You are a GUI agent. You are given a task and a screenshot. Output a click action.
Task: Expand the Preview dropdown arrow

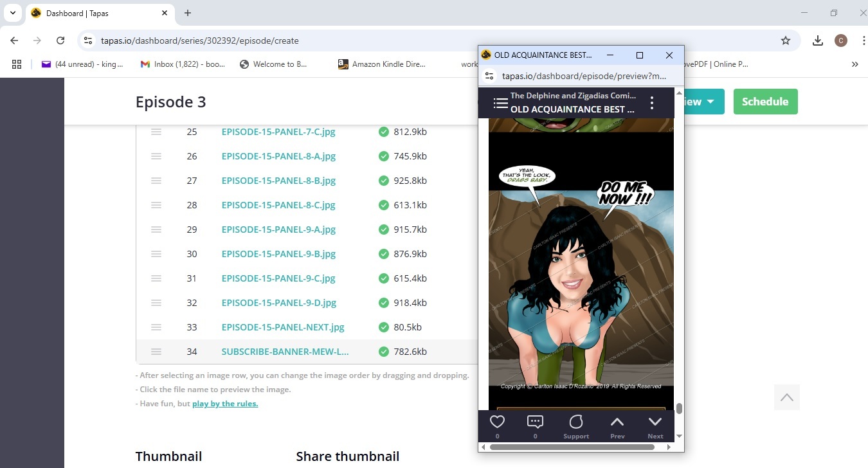(710, 102)
